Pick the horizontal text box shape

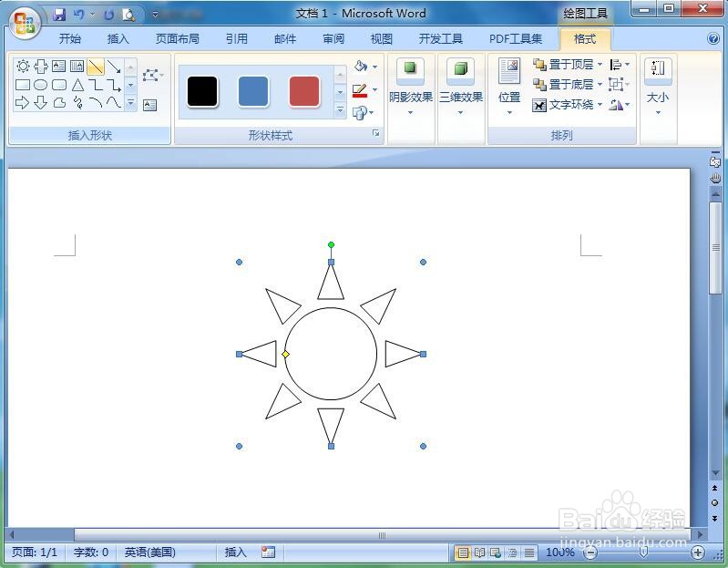[59, 67]
